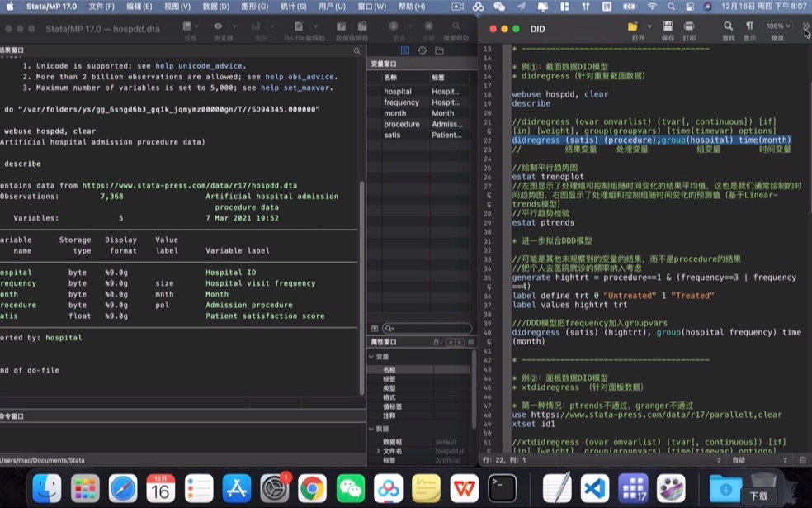Image resolution: width=812 pixels, height=508 pixels.
Task: Toggle the history clock icon above results window
Action: pyautogui.click(x=423, y=50)
